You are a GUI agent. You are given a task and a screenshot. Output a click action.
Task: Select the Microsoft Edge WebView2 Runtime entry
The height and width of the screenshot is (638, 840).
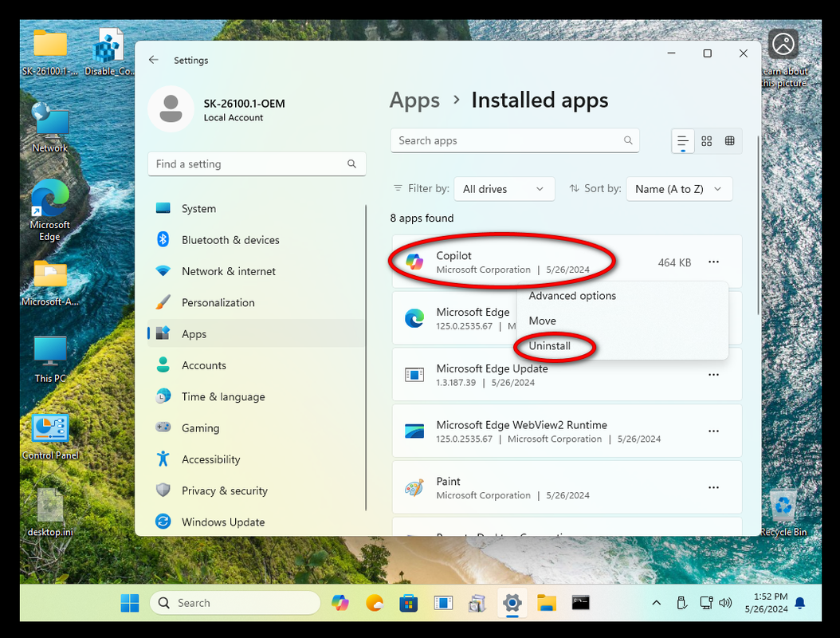click(567, 431)
